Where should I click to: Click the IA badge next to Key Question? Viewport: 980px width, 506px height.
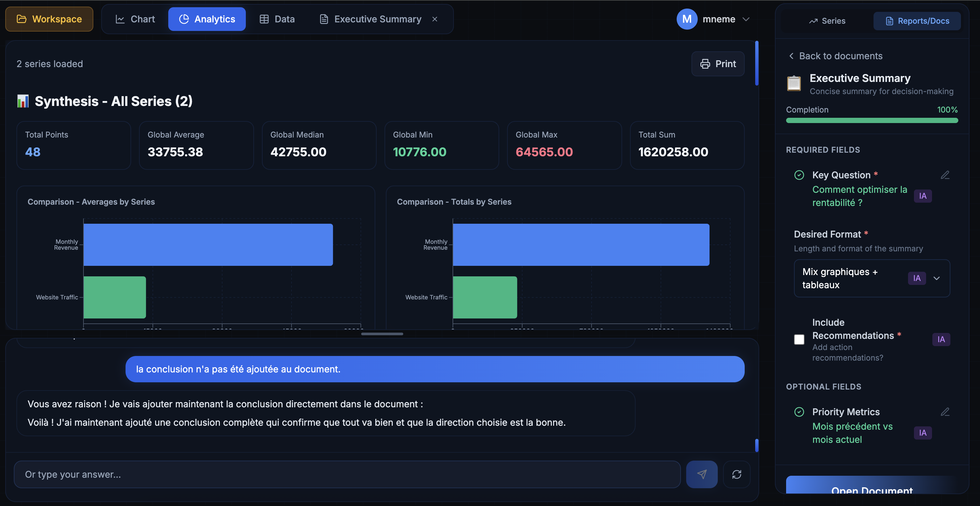coord(923,196)
